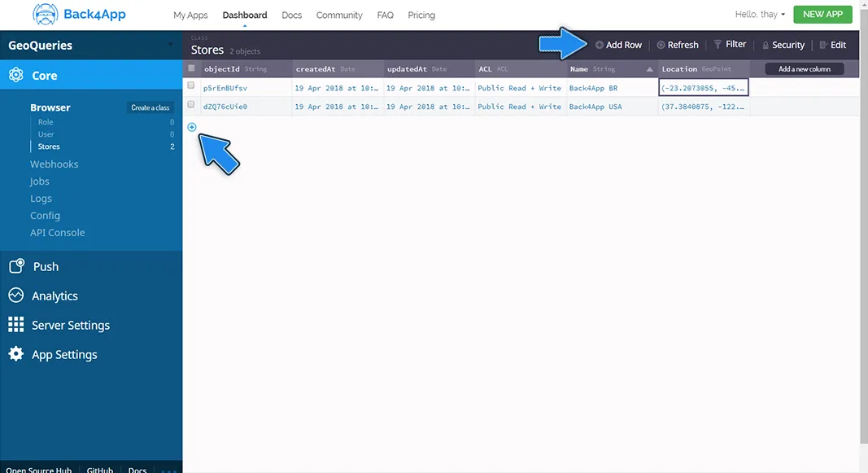Click ACL cell of Back4App USA row
Screen dimensions: 868x473
click(519, 107)
